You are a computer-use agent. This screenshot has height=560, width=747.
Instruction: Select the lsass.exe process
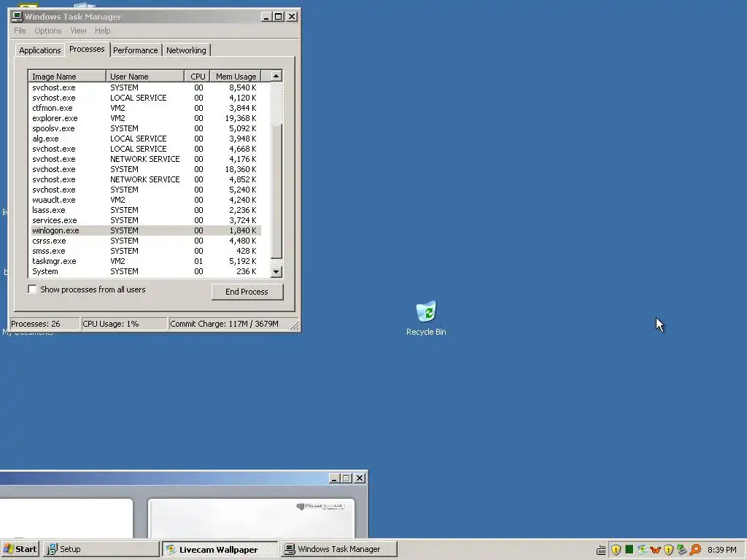click(x=144, y=210)
